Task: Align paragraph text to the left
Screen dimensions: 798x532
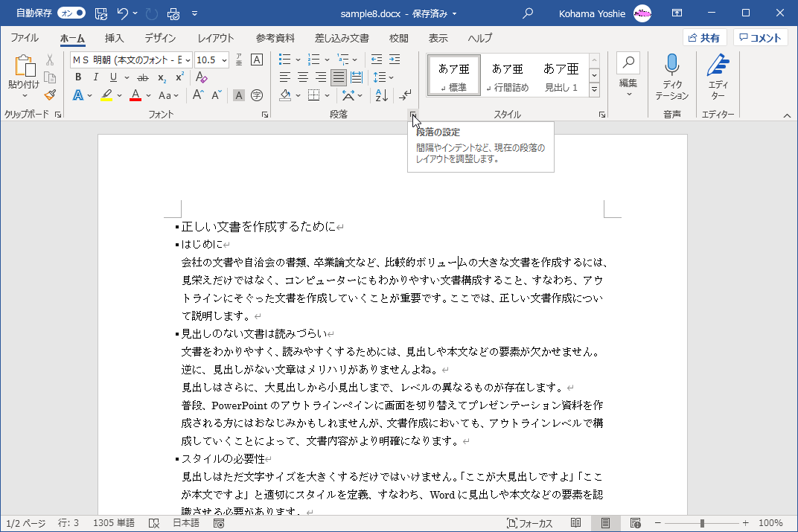Action: coord(285,77)
